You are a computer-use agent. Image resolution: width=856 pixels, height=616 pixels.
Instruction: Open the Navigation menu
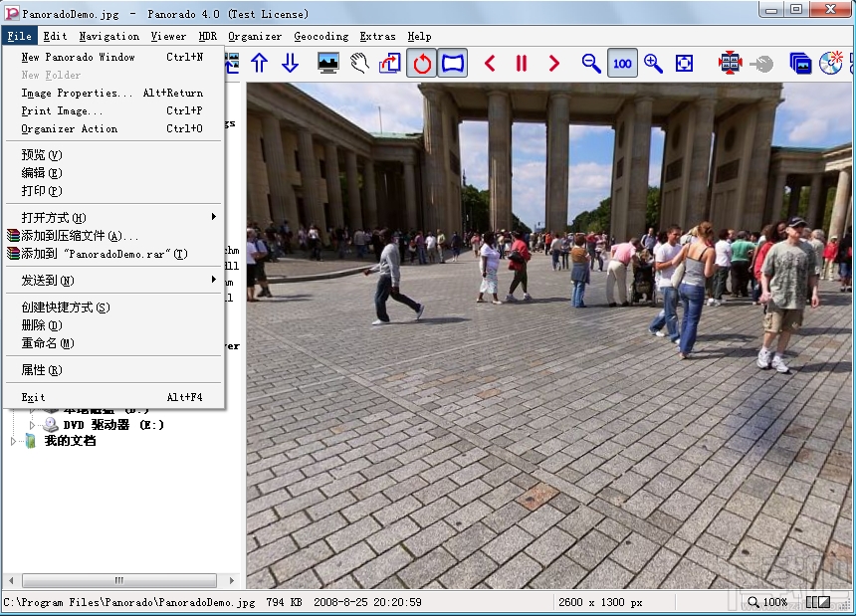(109, 36)
